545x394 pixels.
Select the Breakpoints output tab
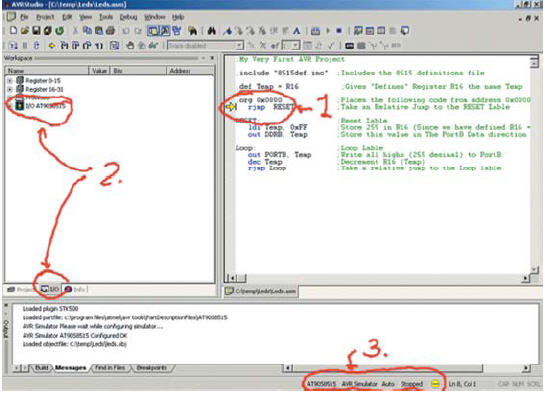tap(152, 368)
